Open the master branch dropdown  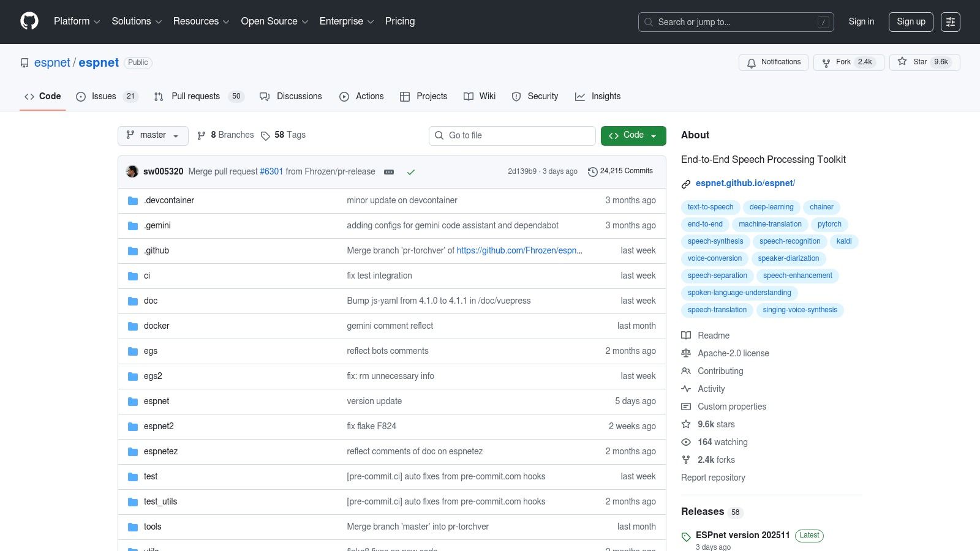coord(153,135)
